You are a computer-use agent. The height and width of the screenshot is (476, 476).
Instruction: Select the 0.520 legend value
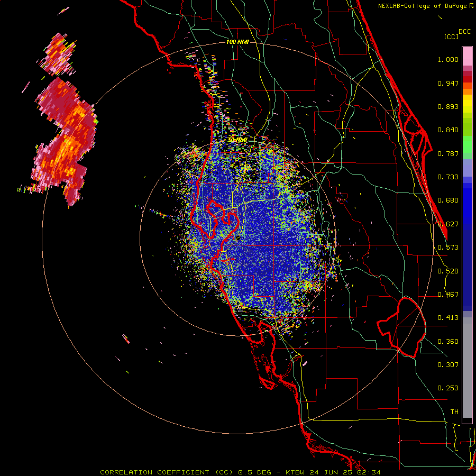448,271
